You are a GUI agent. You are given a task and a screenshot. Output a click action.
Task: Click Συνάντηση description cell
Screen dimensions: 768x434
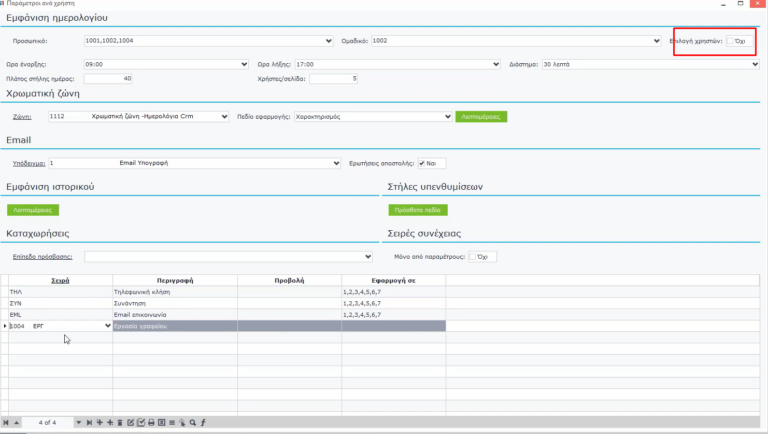point(175,303)
